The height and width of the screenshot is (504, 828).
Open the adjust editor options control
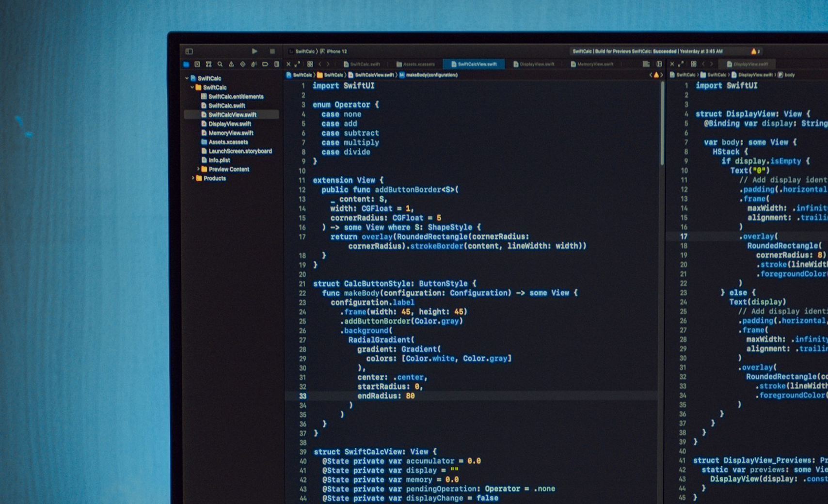coord(646,63)
